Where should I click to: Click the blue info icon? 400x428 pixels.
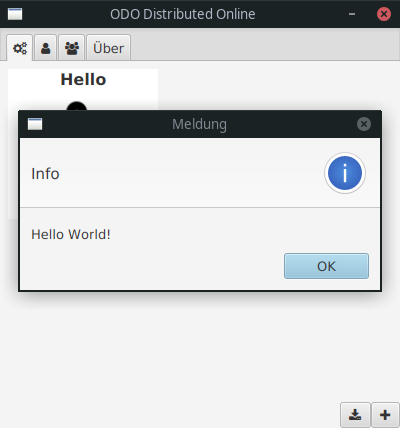coord(345,173)
